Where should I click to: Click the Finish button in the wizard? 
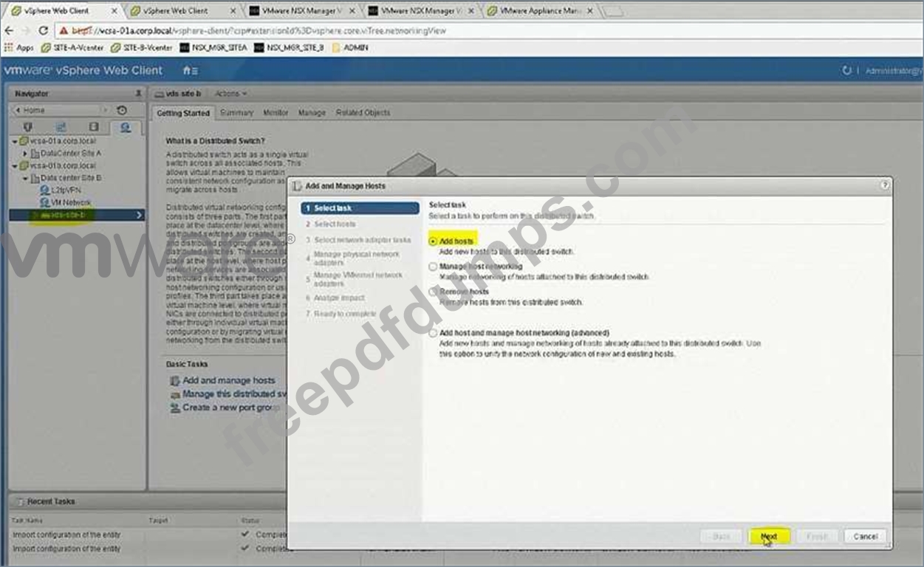pos(817,537)
